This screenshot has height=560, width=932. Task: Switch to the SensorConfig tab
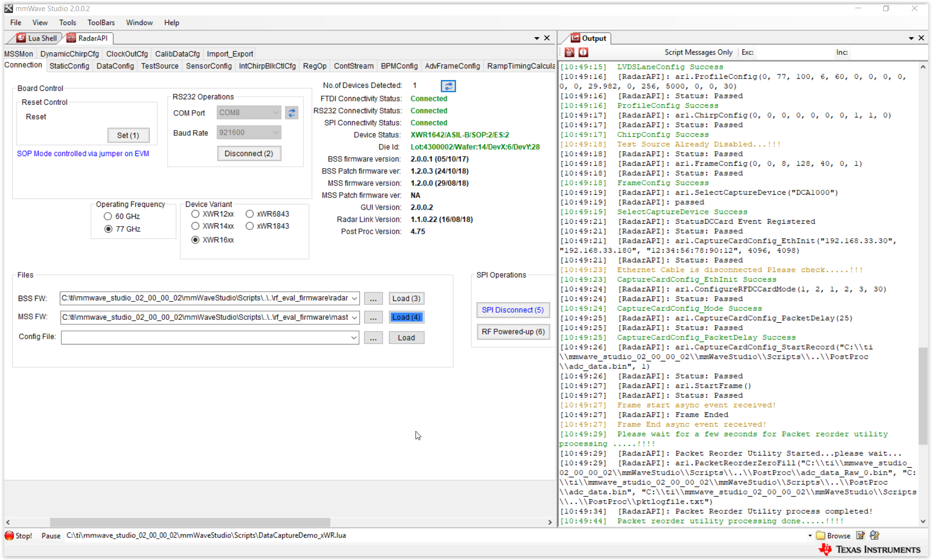209,66
